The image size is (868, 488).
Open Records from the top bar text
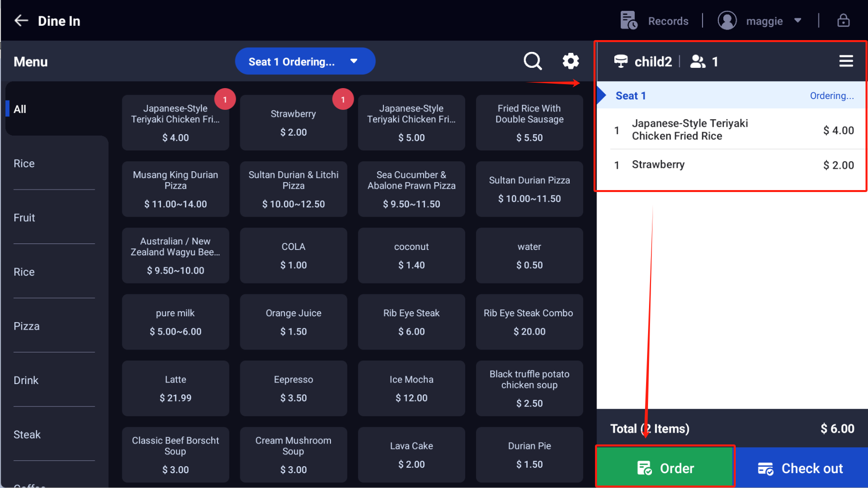point(668,21)
